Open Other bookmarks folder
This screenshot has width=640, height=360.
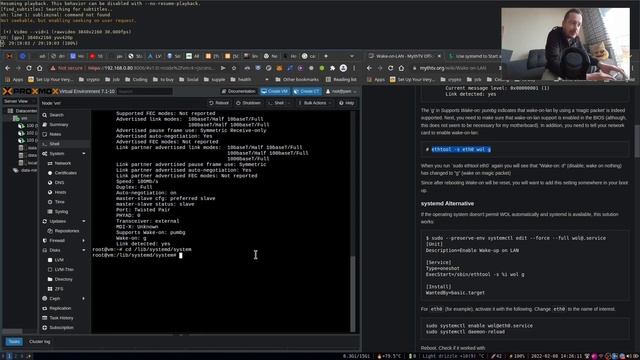click(x=297, y=80)
